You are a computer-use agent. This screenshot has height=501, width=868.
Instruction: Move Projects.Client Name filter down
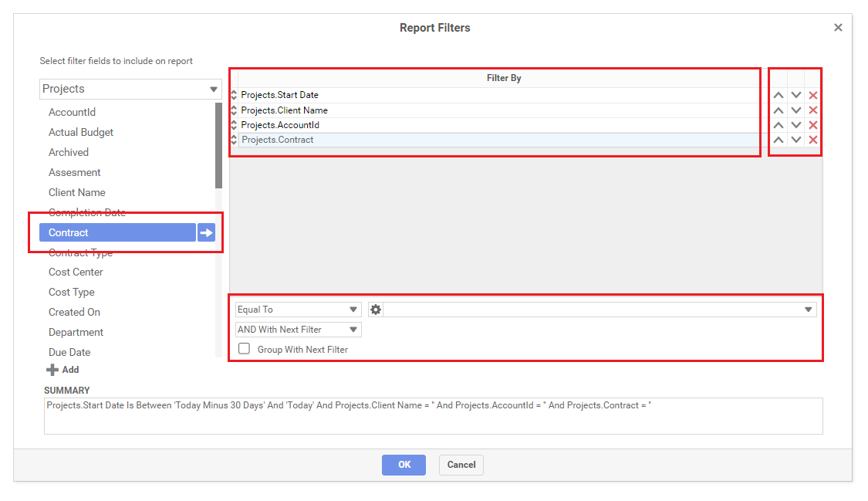pos(796,110)
